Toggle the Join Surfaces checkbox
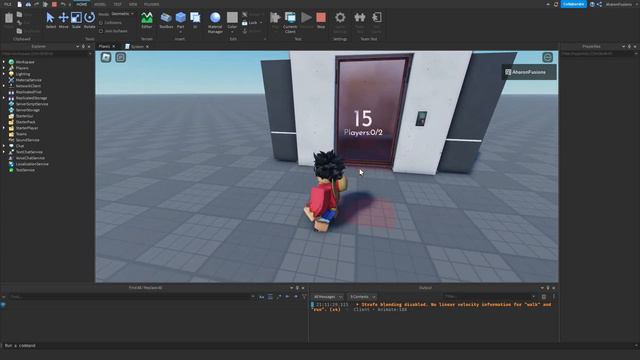Viewport: 640px width, 360px height. pyautogui.click(x=101, y=31)
